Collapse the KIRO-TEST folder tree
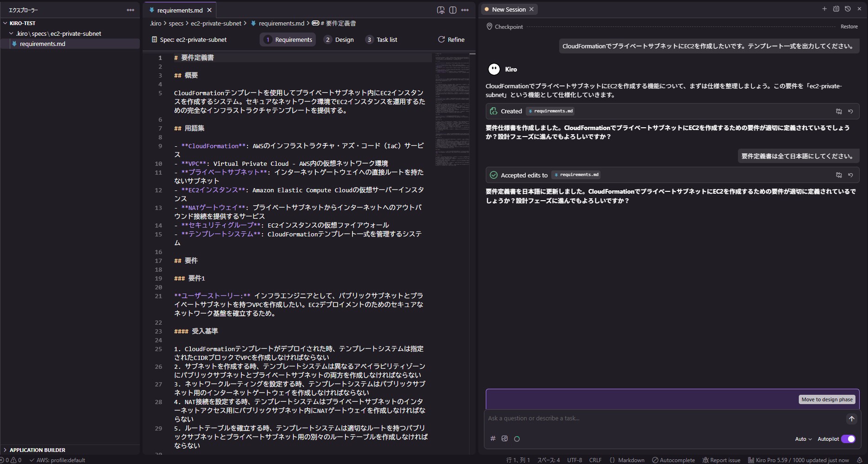This screenshot has width=868, height=464. [6, 23]
